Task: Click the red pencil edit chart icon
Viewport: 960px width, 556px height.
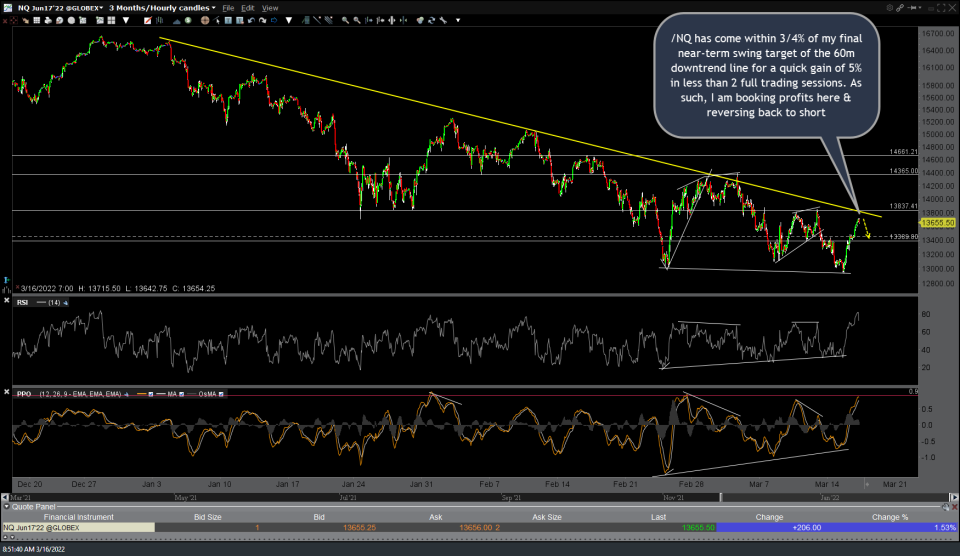Action: click(x=148, y=20)
